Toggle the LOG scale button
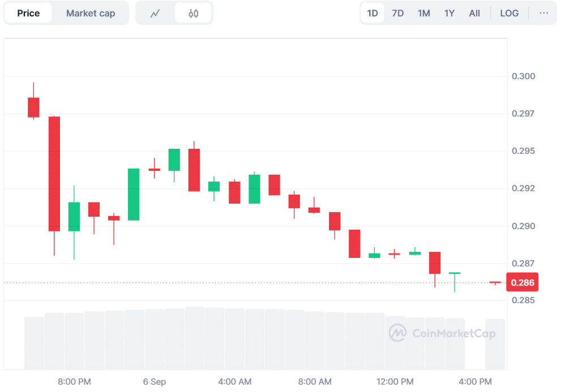Viewport: 565px width, 392px height. click(x=509, y=13)
